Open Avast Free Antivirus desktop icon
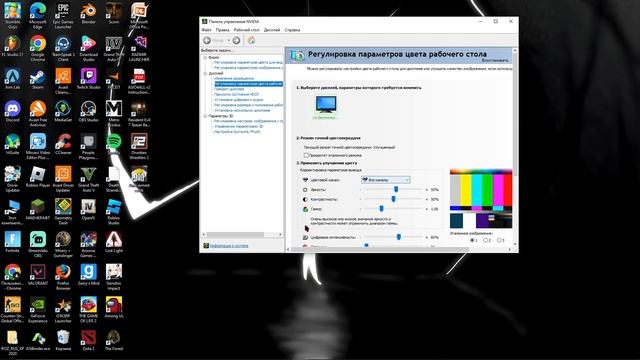 click(38, 114)
